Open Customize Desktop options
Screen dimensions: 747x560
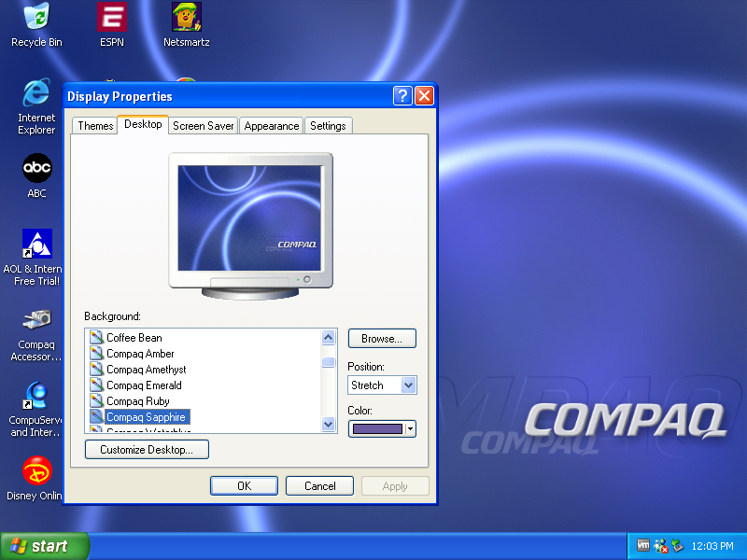[x=147, y=450]
